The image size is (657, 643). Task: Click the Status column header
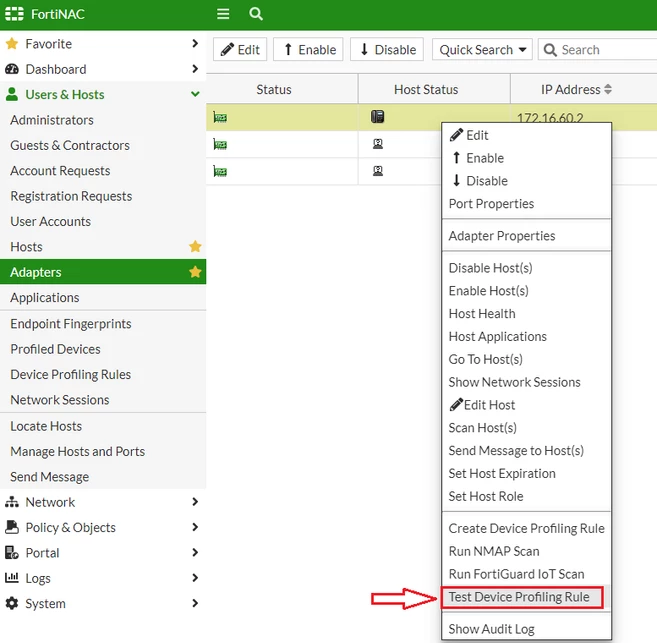(282, 89)
